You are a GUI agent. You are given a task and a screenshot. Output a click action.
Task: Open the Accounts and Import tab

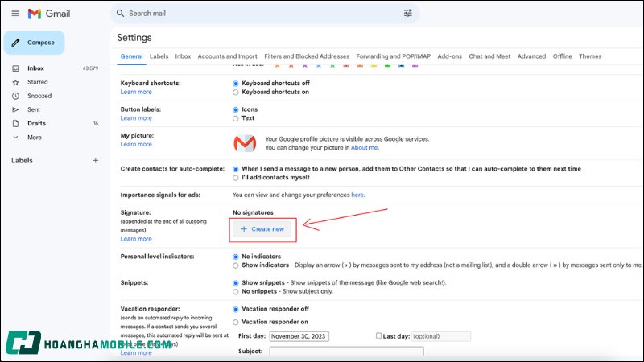coord(227,56)
